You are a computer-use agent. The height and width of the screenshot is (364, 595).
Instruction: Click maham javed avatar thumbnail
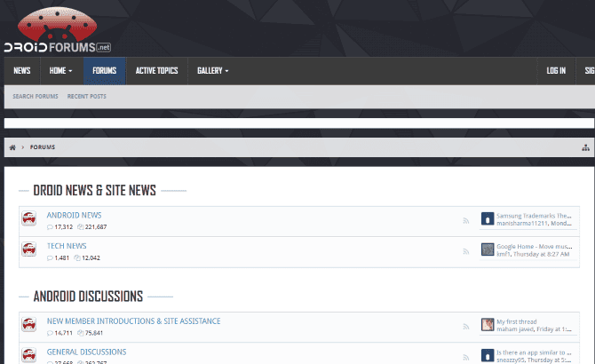pyautogui.click(x=488, y=325)
